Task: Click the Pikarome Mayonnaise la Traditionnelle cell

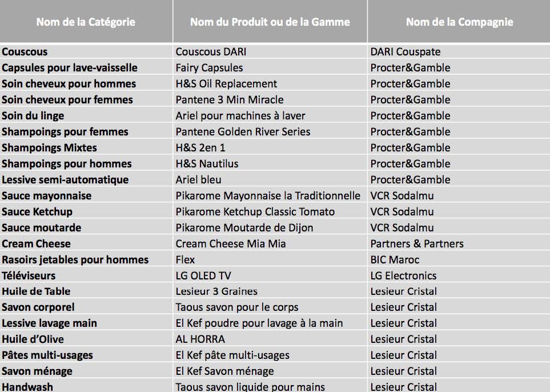Action: (x=270, y=195)
